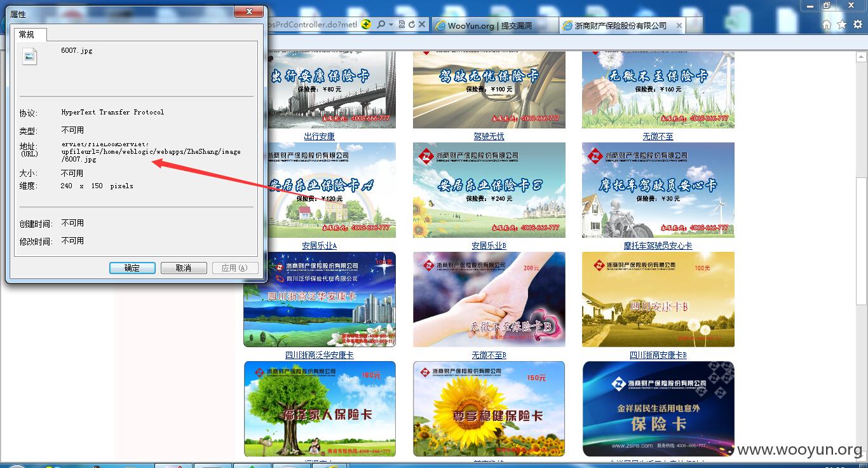Click the 无微不至保险卡B hands card image
868x468 pixels.
489,299
